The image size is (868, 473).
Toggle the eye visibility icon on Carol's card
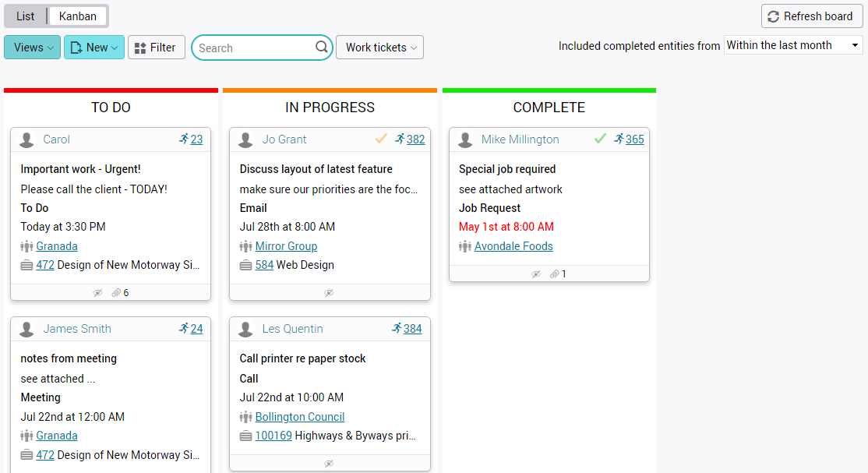pos(97,293)
